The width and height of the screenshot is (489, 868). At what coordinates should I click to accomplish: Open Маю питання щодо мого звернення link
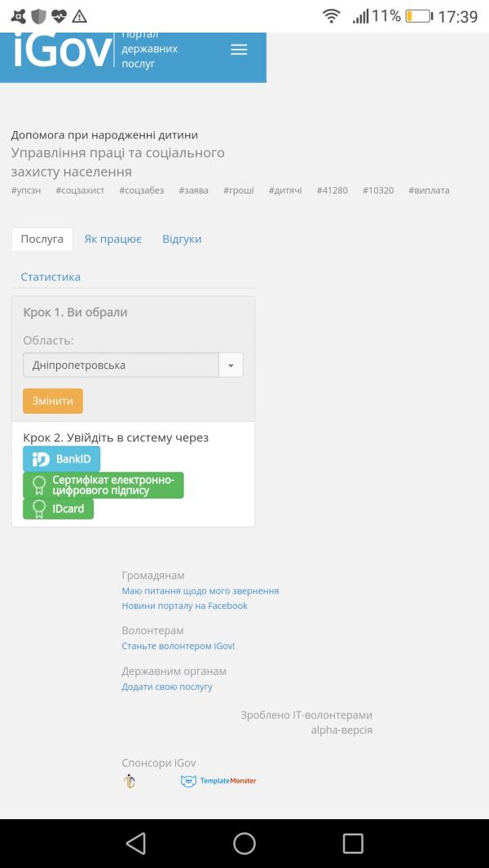click(200, 590)
